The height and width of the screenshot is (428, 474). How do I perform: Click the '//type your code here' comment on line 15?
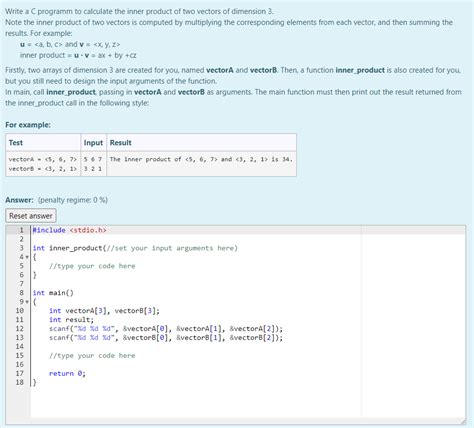pyautogui.click(x=92, y=356)
